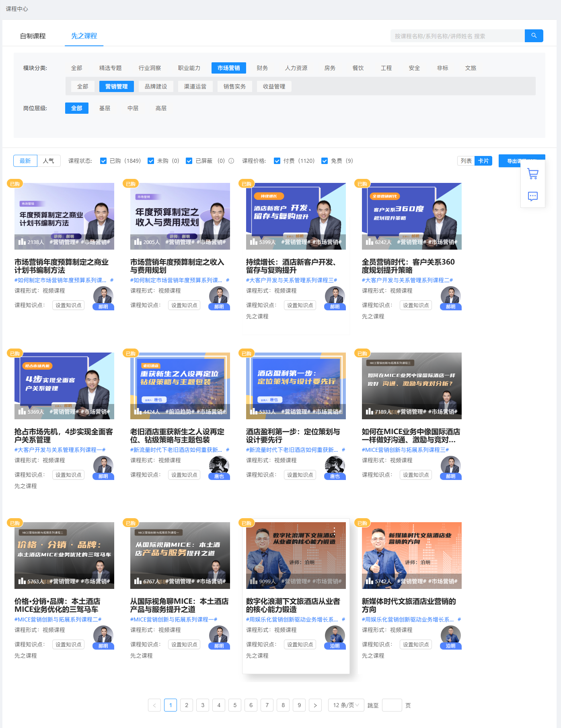Click the blue search magnifier button
The width and height of the screenshot is (561, 728).
click(534, 36)
